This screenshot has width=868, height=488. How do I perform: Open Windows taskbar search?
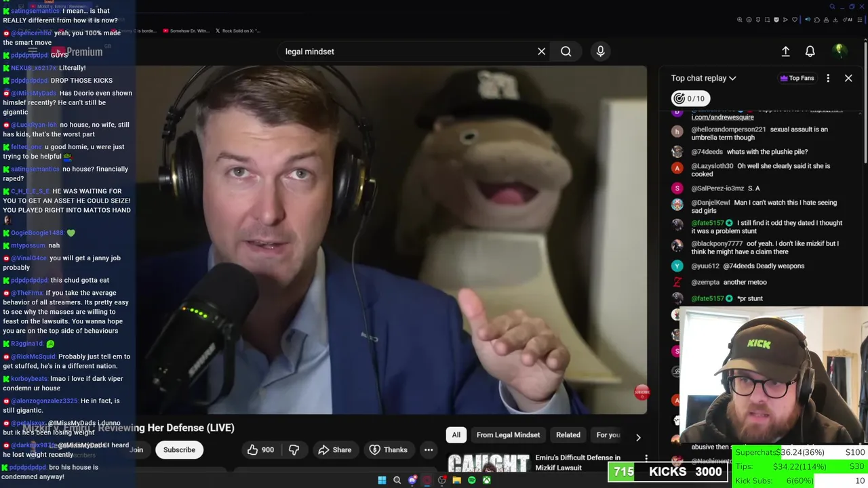coord(397,481)
